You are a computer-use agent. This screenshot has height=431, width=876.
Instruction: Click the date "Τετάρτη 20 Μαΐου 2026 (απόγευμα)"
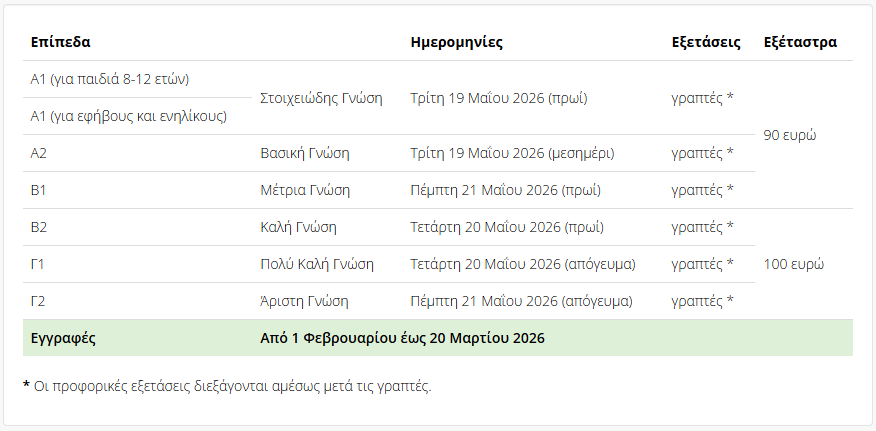click(523, 264)
